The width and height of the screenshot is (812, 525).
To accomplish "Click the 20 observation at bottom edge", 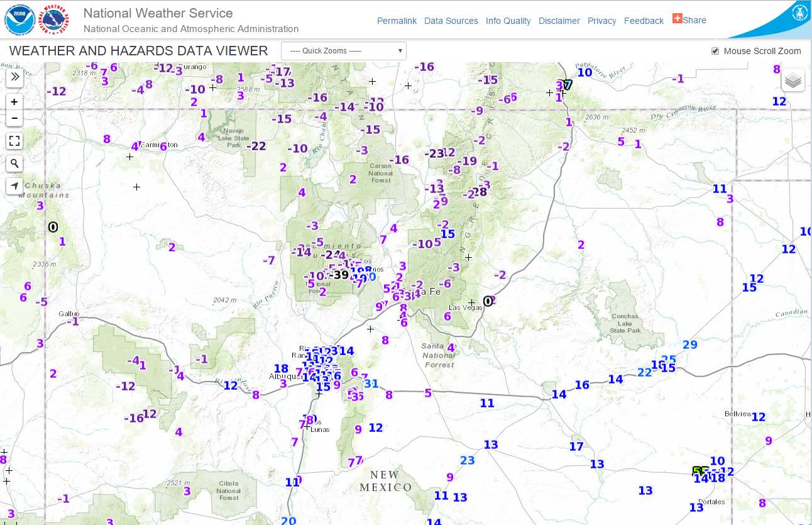I will (x=288, y=521).
